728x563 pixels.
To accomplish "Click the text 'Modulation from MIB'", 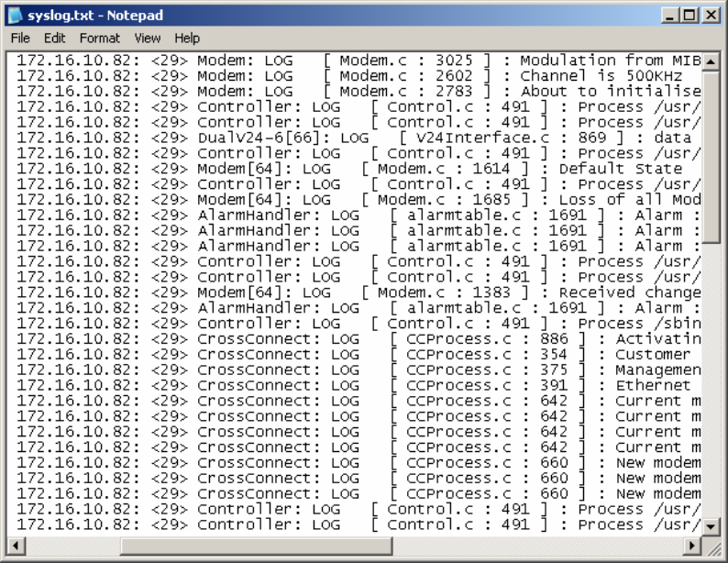I will pyautogui.click(x=611, y=61).
